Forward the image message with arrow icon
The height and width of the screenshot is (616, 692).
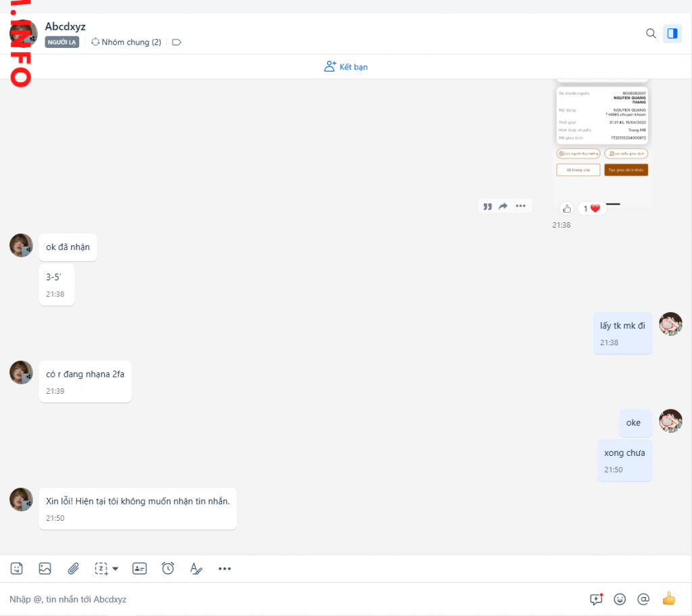point(503,207)
